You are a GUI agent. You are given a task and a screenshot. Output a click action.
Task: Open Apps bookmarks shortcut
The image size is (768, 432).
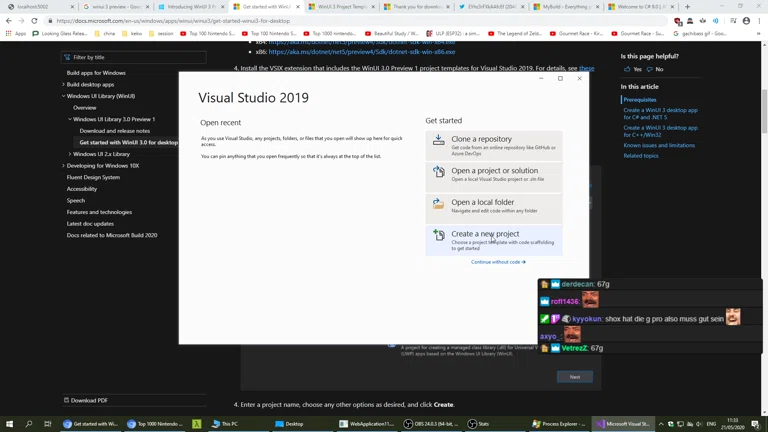pos(16,33)
